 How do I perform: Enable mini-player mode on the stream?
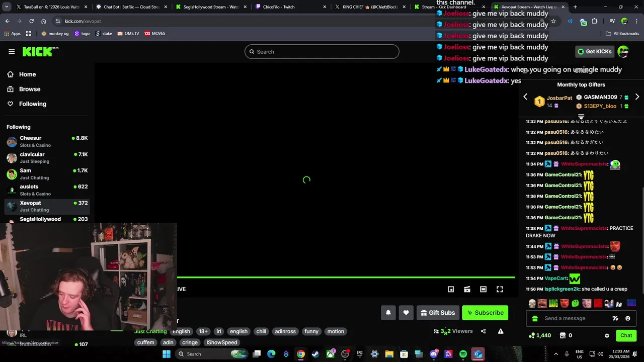pyautogui.click(x=451, y=289)
